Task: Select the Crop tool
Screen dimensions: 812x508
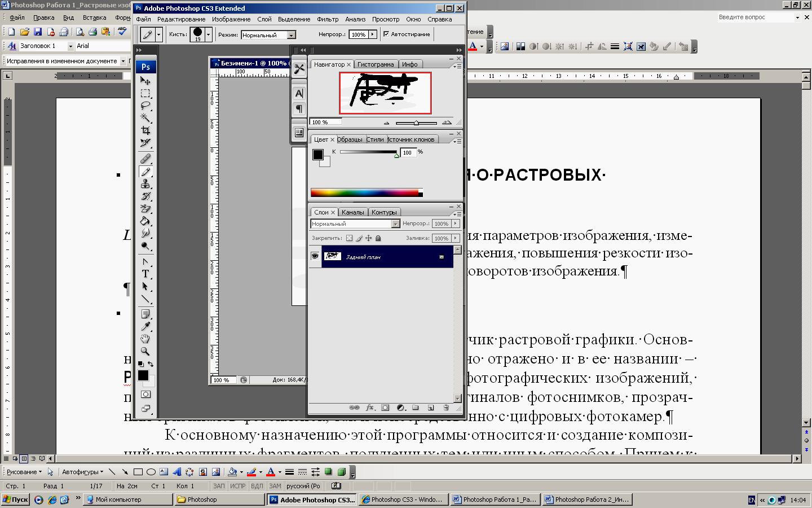Action: coord(145,130)
